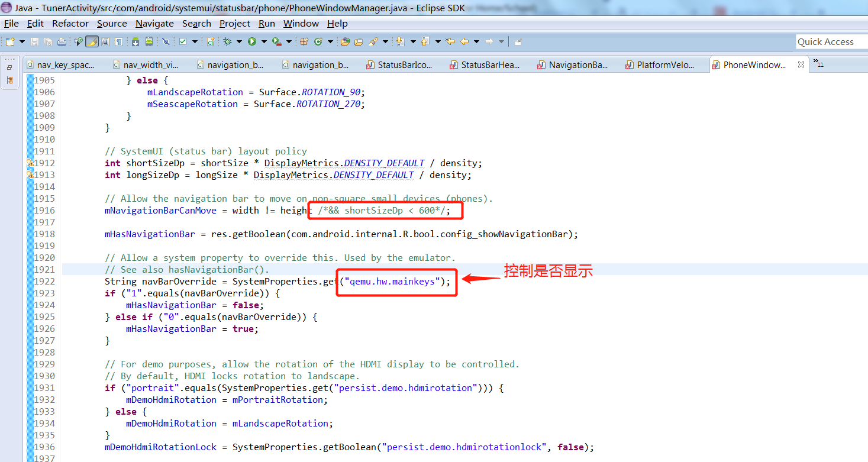Toggle the Mark Occurrences highlighter icon
The width and height of the screenshot is (868, 462).
pyautogui.click(x=91, y=41)
